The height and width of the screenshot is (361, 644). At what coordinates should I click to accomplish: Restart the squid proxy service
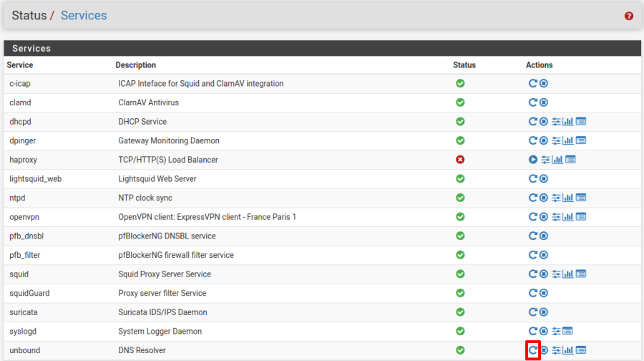533,274
